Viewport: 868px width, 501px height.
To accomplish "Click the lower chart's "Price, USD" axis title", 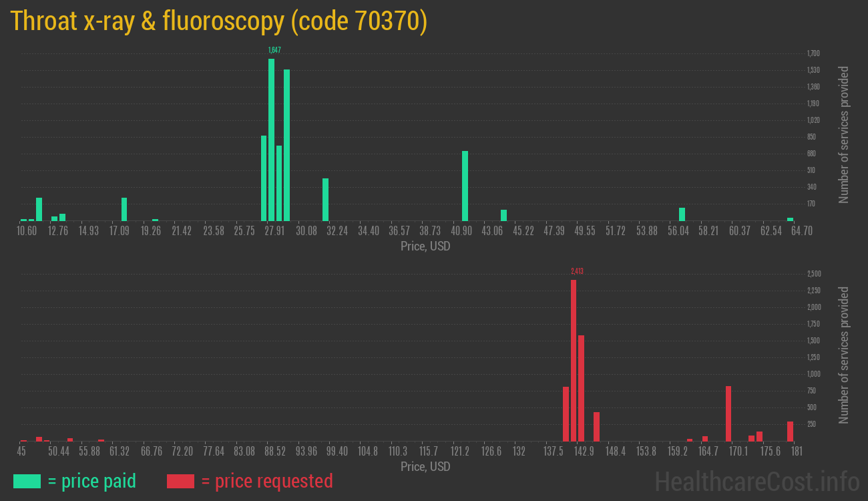I will tap(425, 466).
